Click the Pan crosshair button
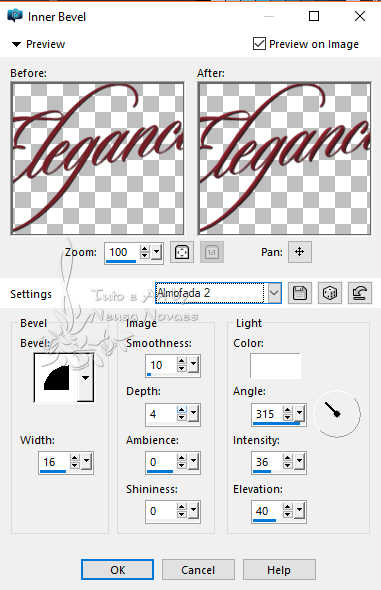The width and height of the screenshot is (381, 590). [x=300, y=252]
